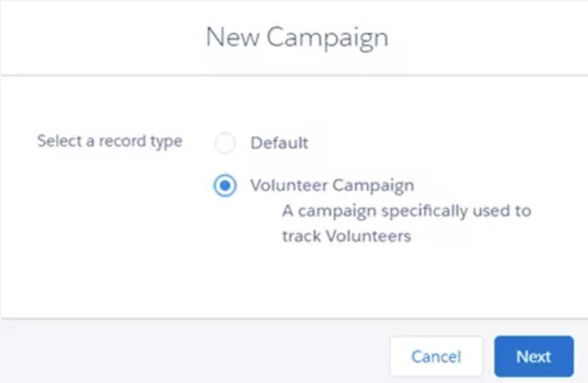
Task: Click the words Volunteer Campaign beside the selected radio
Action: click(x=332, y=186)
